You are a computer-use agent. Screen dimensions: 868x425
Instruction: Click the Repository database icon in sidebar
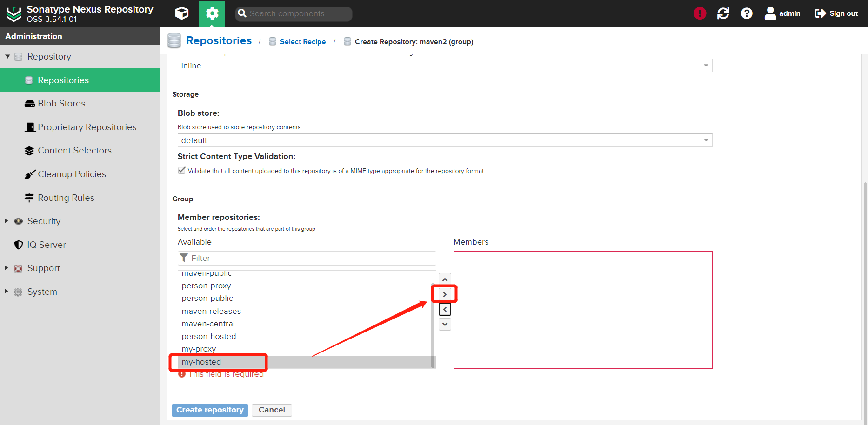coord(19,57)
